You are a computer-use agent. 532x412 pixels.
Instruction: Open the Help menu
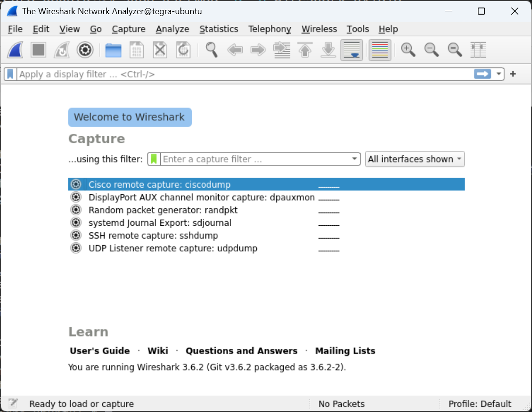(388, 29)
